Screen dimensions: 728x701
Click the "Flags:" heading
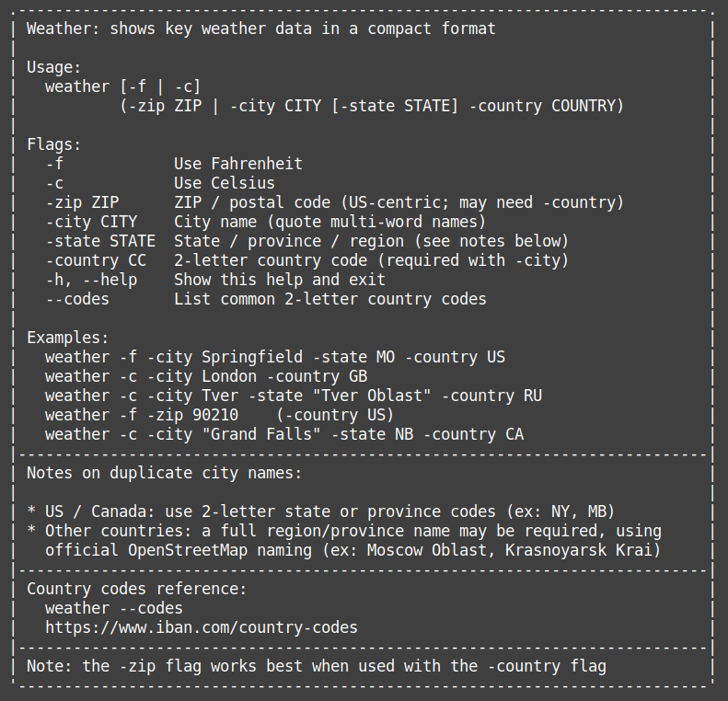click(53, 144)
